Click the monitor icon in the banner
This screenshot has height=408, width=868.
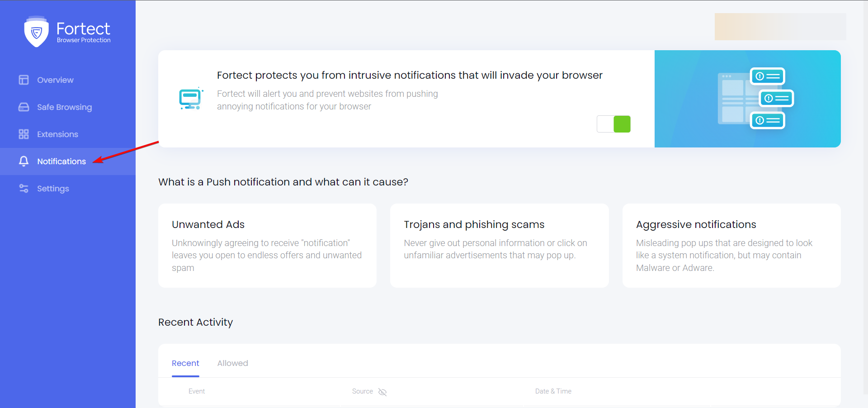tap(191, 99)
